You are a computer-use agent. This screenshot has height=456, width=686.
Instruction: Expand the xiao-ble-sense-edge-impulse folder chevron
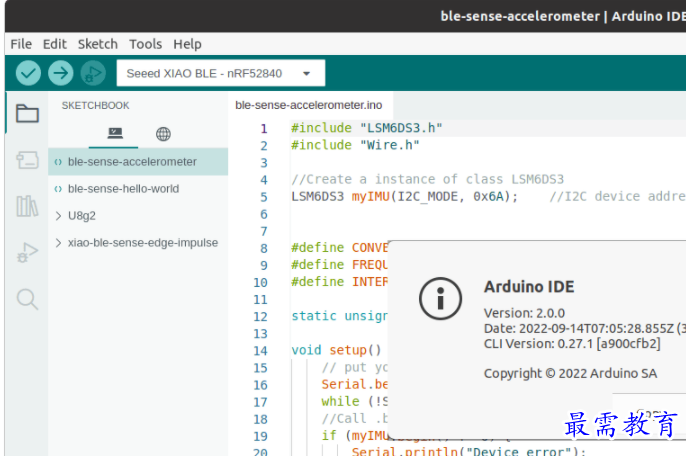point(58,243)
